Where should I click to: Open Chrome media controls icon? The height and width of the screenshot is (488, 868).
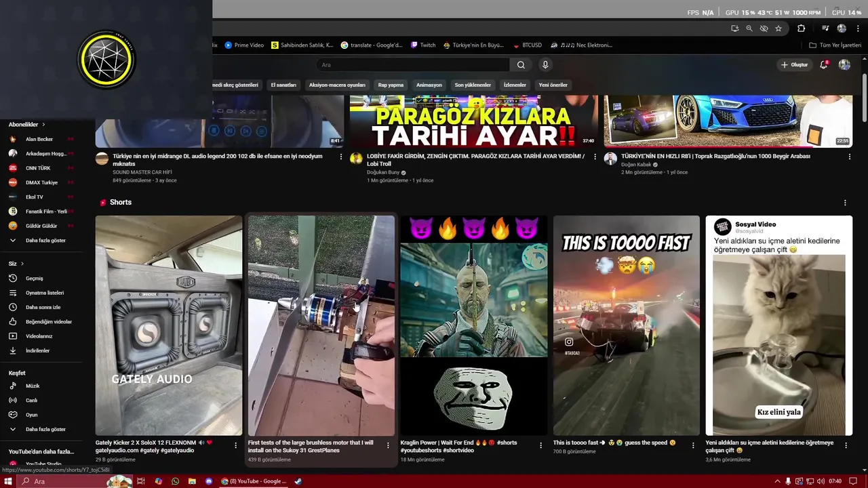point(825,28)
